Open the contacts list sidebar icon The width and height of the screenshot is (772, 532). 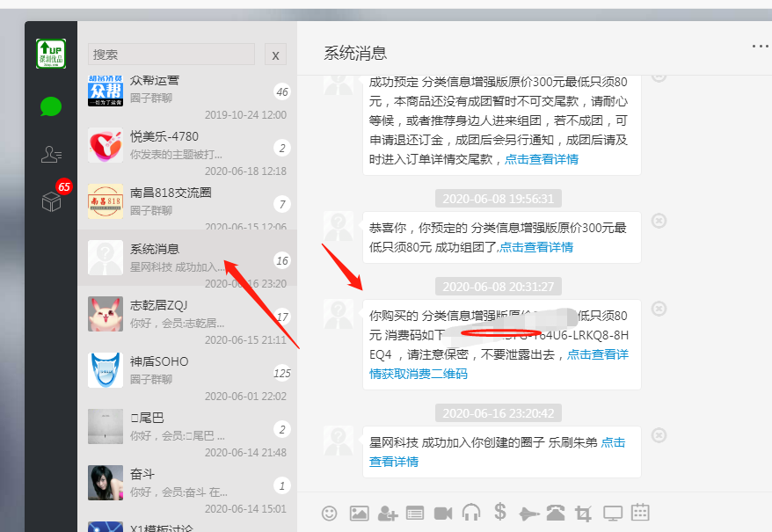click(x=51, y=155)
